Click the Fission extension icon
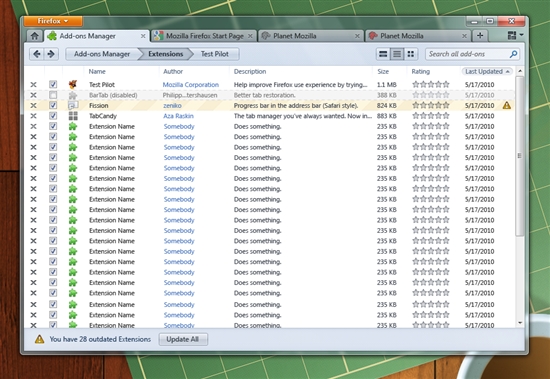This screenshot has width=550, height=379. point(73,105)
